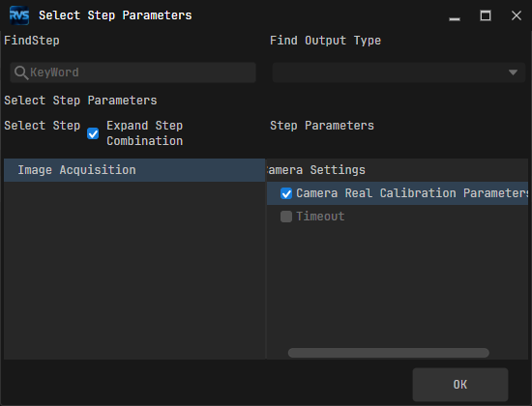
Task: Uncheck Camera Real Calibration Parameters
Action: point(286,193)
